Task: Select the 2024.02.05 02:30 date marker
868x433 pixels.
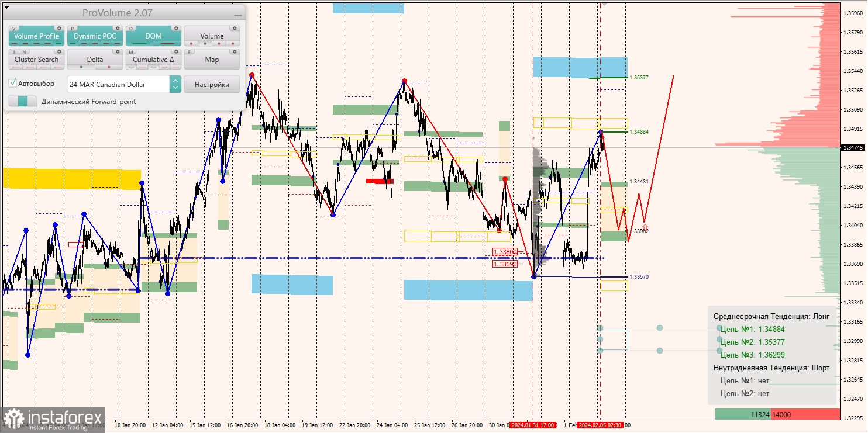Action: click(x=600, y=425)
